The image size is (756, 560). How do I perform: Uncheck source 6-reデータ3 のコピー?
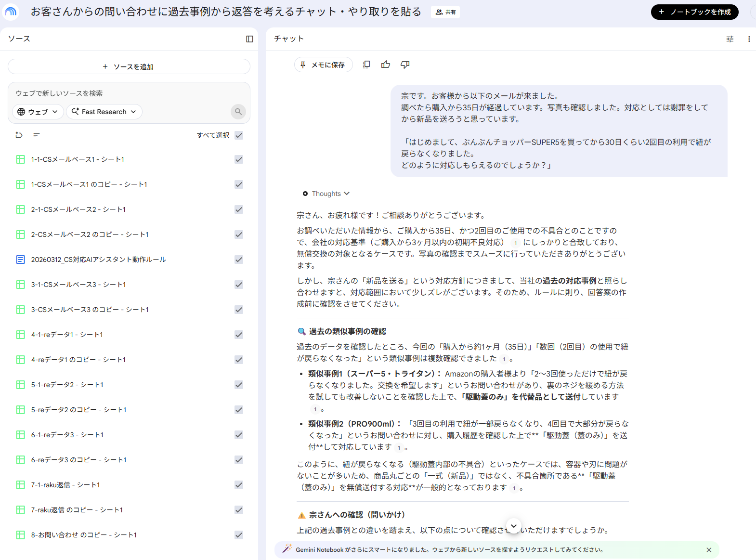coord(239,460)
